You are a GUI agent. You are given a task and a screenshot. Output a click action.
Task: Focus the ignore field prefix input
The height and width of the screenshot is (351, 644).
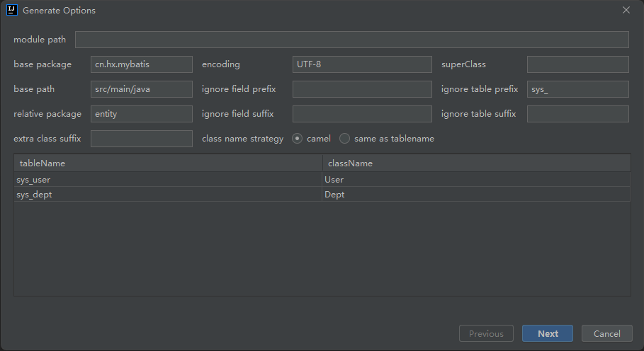[362, 89]
